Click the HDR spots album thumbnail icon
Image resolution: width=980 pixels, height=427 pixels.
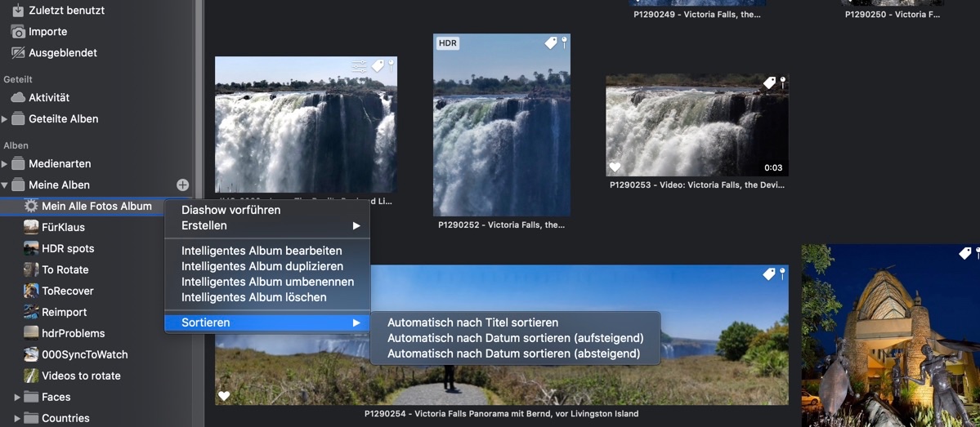click(x=31, y=248)
